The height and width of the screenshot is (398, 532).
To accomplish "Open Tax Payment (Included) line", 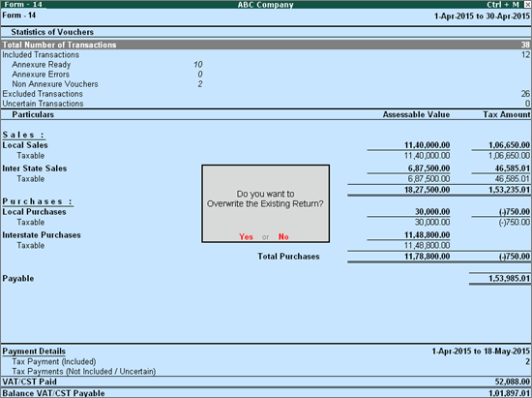I will point(266,361).
